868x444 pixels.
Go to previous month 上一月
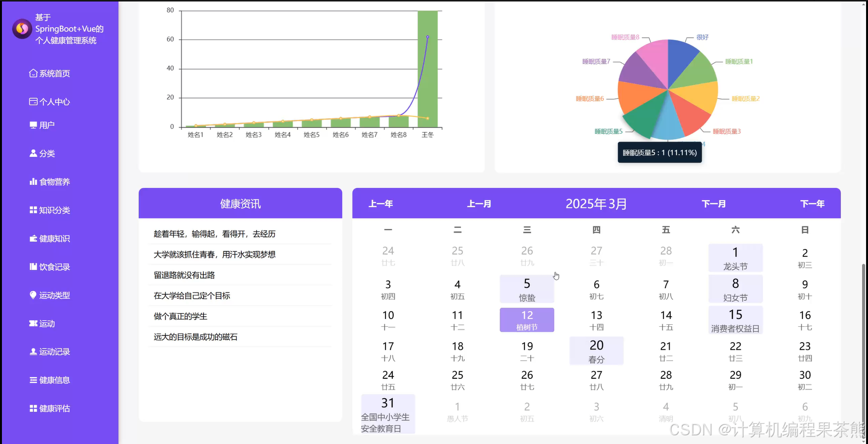click(479, 204)
